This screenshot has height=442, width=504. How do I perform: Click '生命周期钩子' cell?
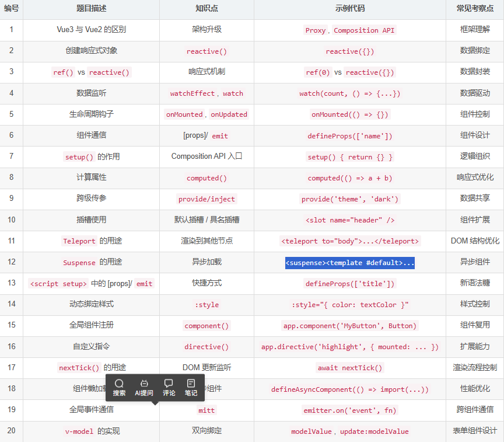(x=91, y=114)
